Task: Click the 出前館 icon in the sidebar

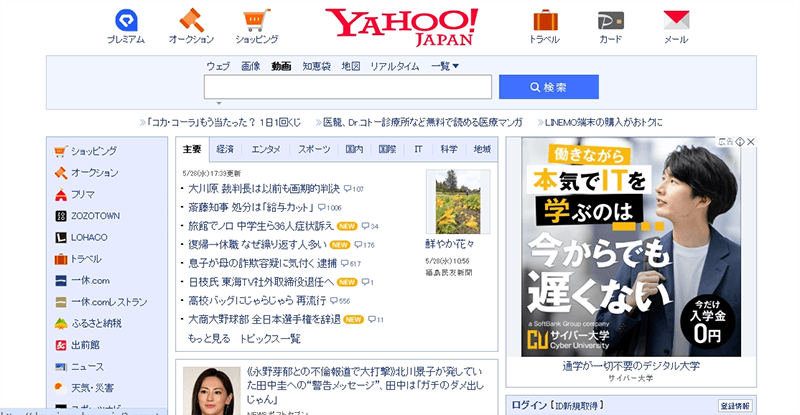Action: (x=61, y=346)
